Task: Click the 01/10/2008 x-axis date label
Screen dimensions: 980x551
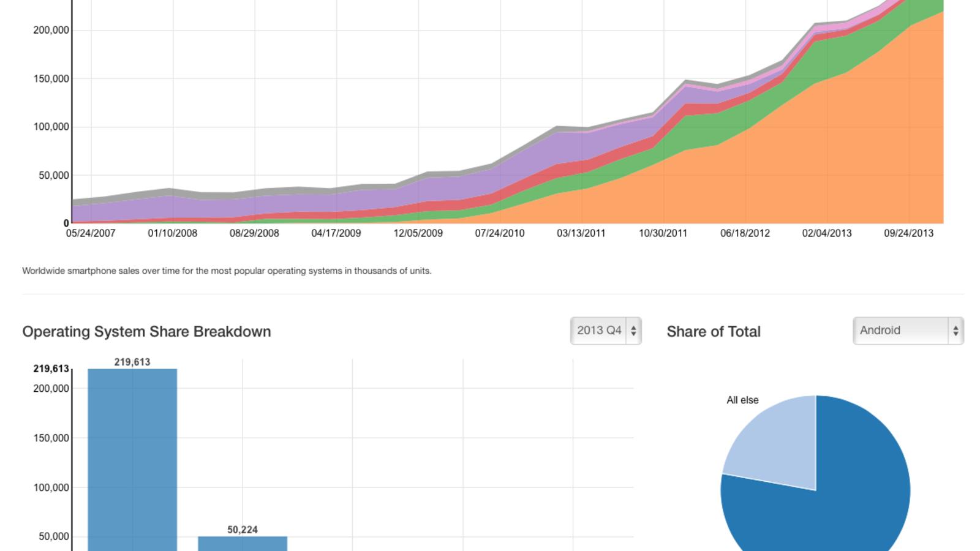Action: [x=173, y=233]
